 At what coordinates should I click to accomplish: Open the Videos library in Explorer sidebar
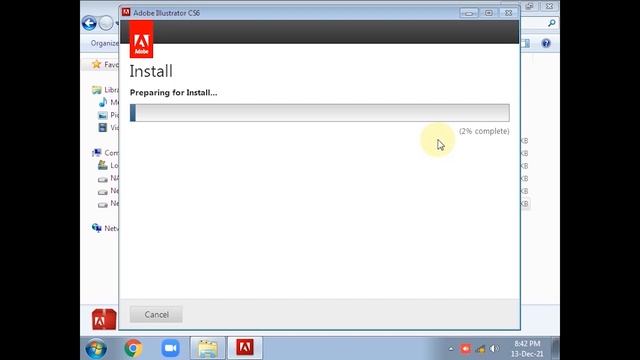108,128
